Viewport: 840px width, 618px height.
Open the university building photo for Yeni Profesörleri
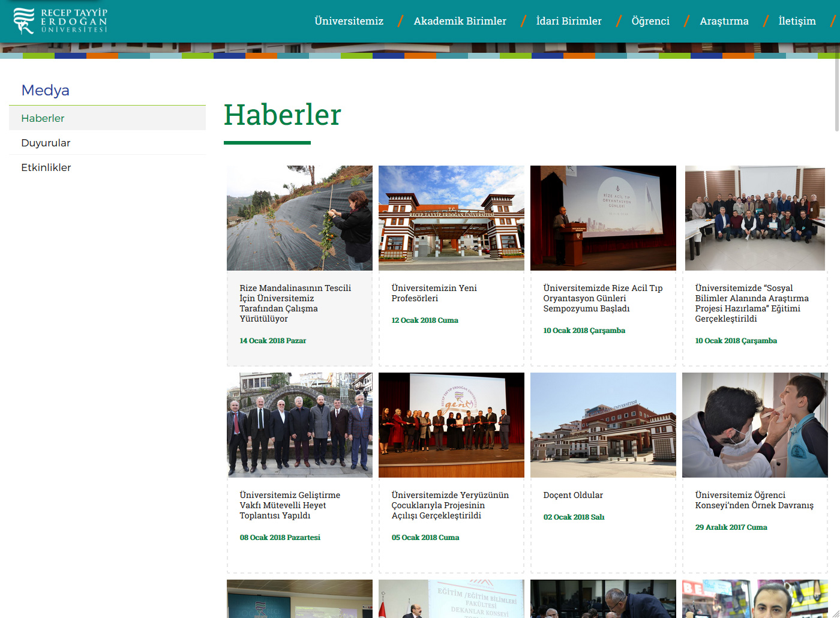pos(451,218)
